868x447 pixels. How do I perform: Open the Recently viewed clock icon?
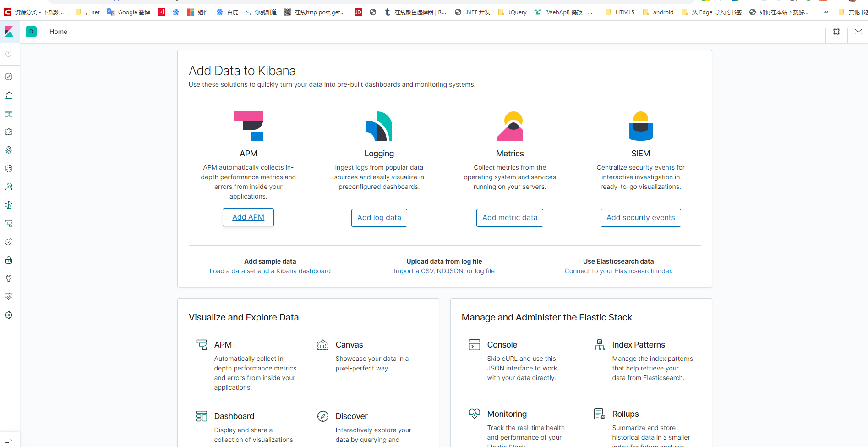pyautogui.click(x=9, y=54)
